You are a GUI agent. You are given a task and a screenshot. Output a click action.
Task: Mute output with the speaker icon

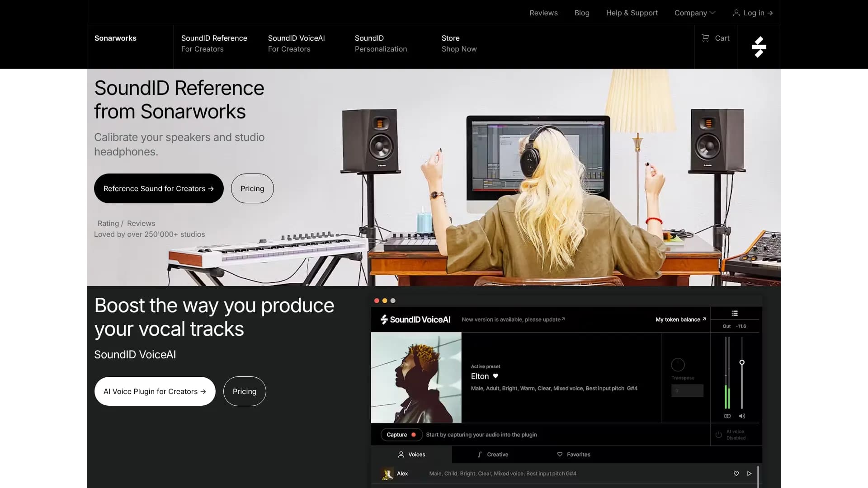[742, 416]
